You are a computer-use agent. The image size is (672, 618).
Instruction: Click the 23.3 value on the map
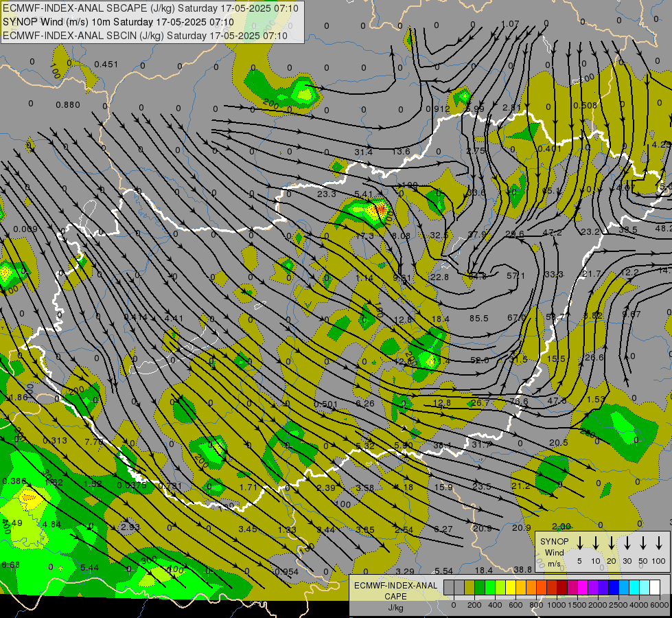(327, 194)
